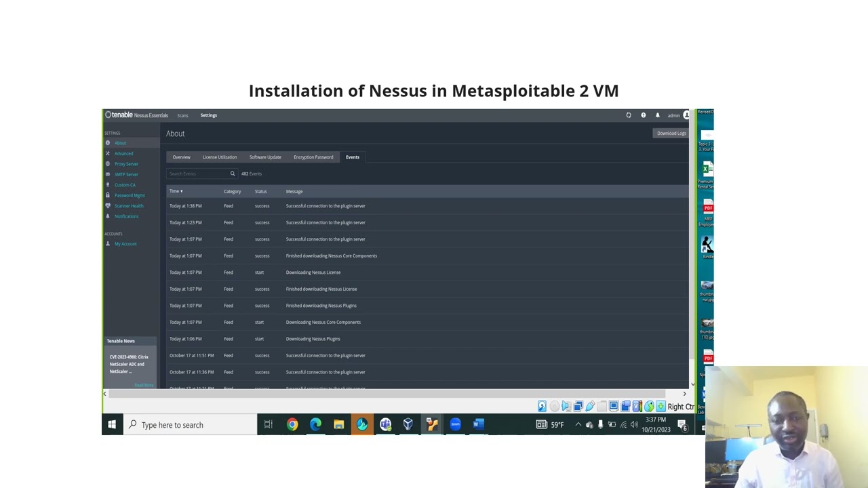868x488 pixels.
Task: Select the Proxy Server globe icon
Action: (107, 164)
